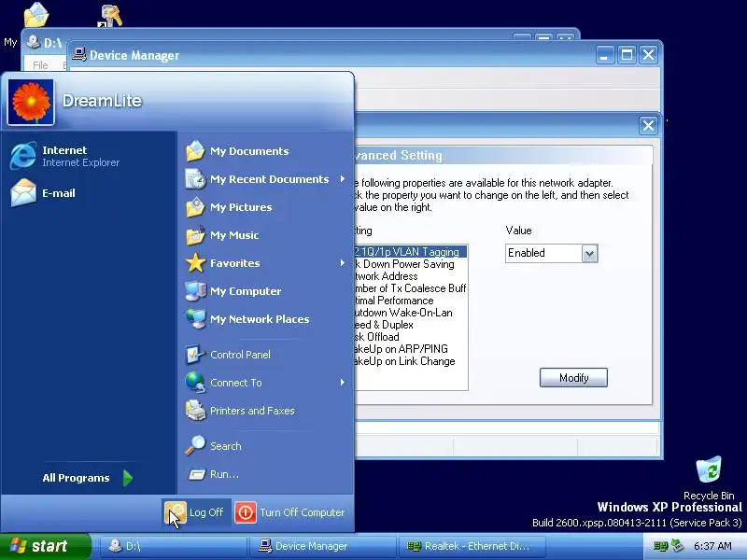Expand My Recent Documents submenu arrow
Image resolution: width=747 pixels, height=560 pixels.
pos(343,179)
